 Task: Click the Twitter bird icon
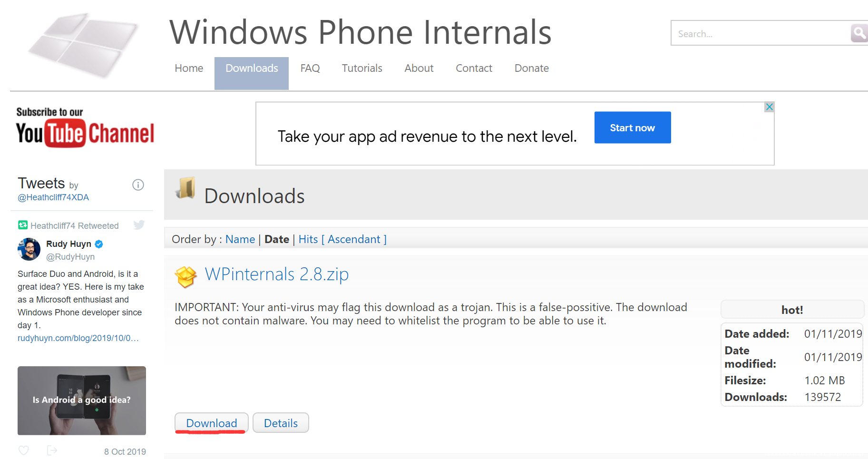pos(139,225)
